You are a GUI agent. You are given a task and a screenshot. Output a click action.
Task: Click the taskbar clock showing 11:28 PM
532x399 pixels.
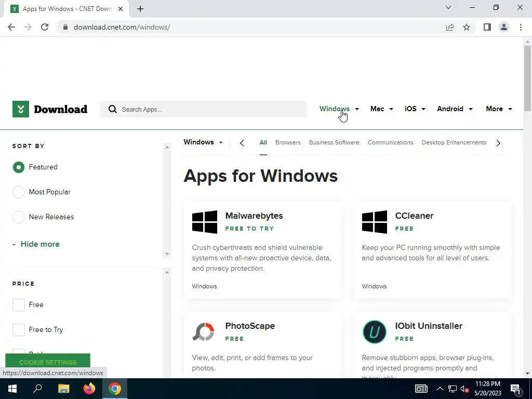point(487,389)
